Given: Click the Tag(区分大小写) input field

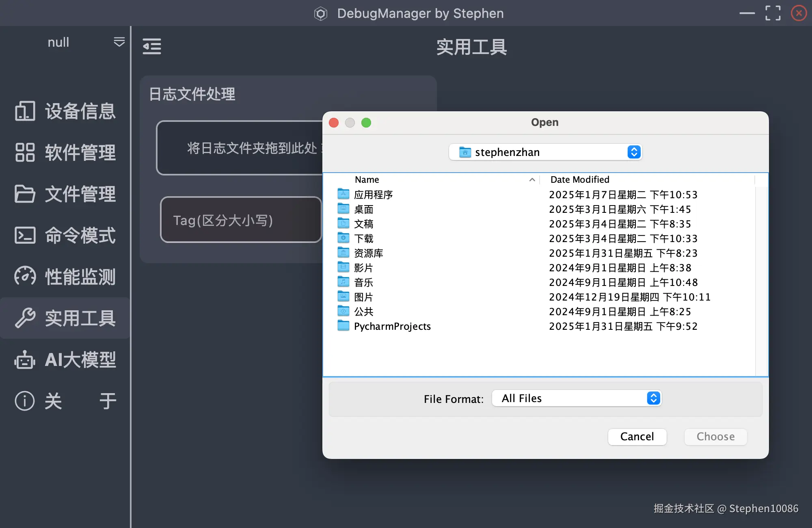Looking at the screenshot, I should coord(241,220).
